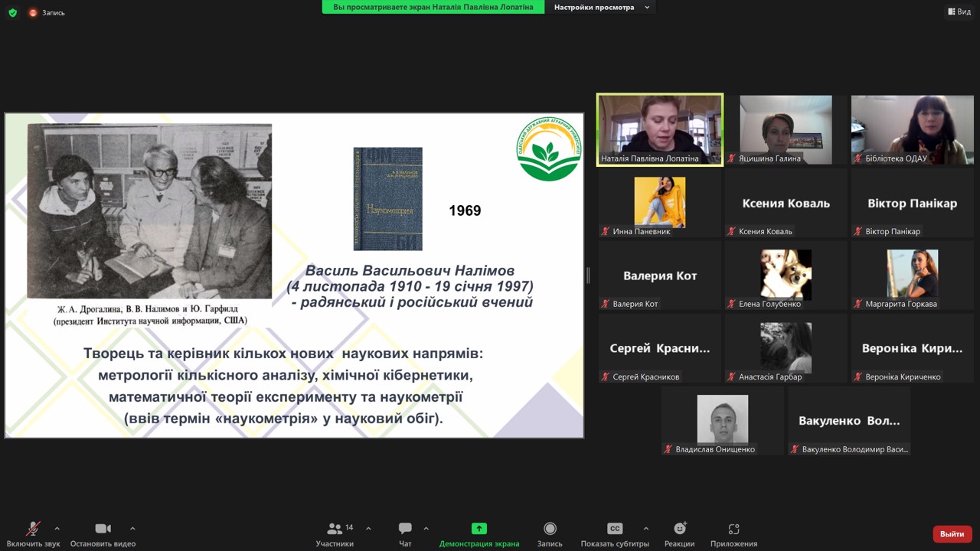Open Настройки просмотра dropdown
Viewport: 980px width, 551px height.
[x=601, y=7]
